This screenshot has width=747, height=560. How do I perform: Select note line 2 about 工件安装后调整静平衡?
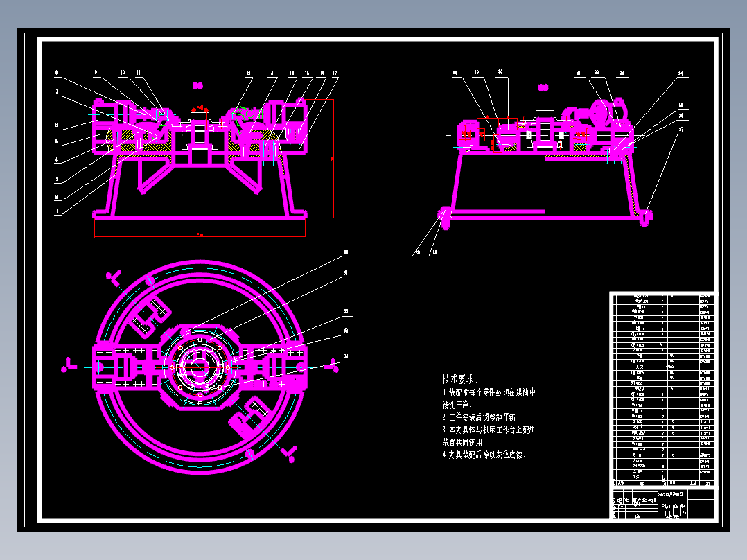click(x=481, y=417)
